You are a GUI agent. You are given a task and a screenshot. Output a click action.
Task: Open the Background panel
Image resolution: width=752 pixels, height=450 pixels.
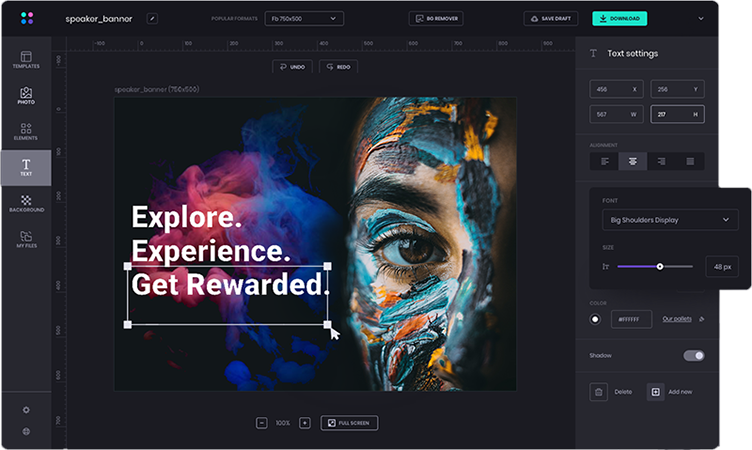pos(26,204)
